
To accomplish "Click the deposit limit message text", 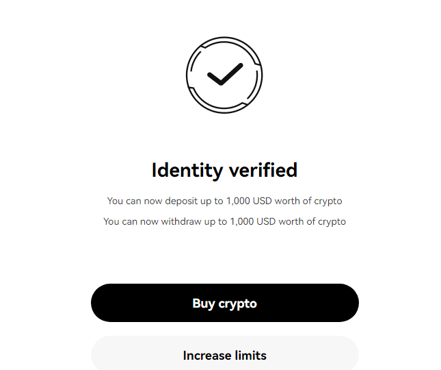I will [224, 201].
